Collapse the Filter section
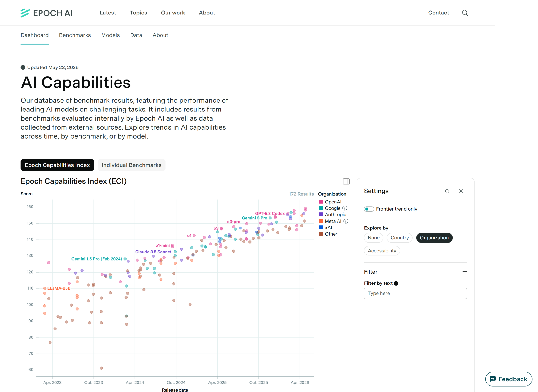The image size is (538, 392). pos(465,271)
